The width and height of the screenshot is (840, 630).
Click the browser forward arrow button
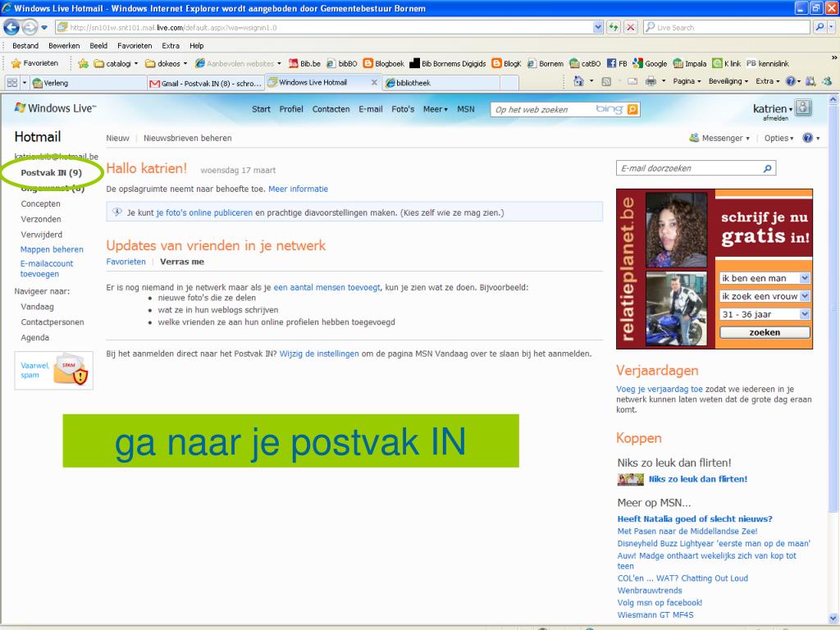(30, 27)
